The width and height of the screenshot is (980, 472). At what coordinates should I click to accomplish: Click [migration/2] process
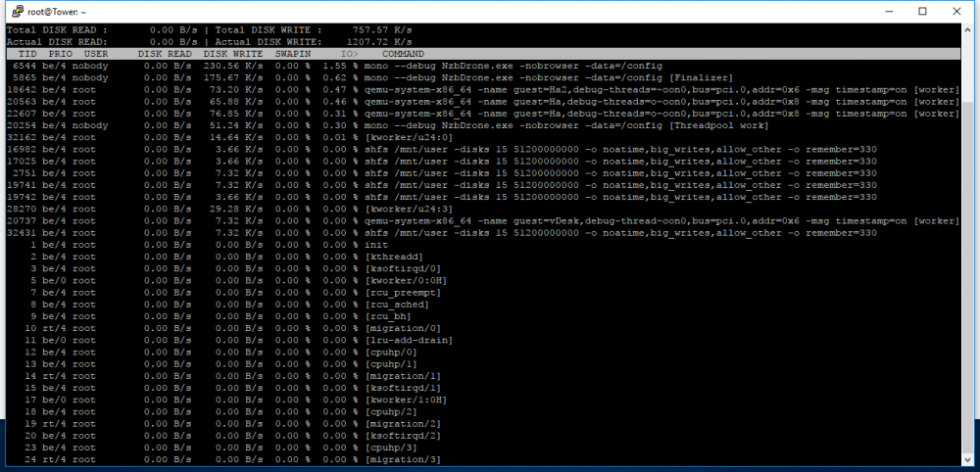tap(403, 424)
